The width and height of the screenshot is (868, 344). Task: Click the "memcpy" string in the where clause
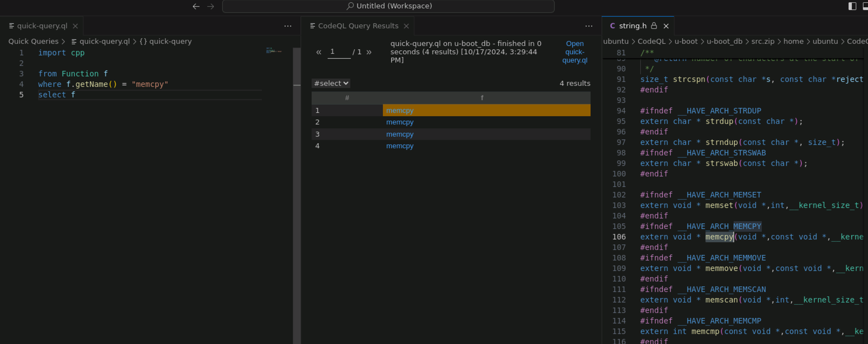pyautogui.click(x=150, y=85)
